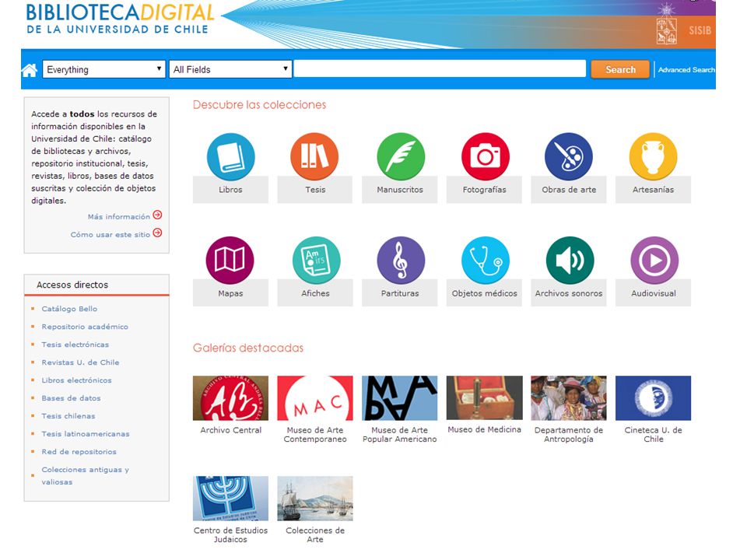Open the Cineteca U. de Chile thumbnail
This screenshot has height=560, width=747.
653,398
